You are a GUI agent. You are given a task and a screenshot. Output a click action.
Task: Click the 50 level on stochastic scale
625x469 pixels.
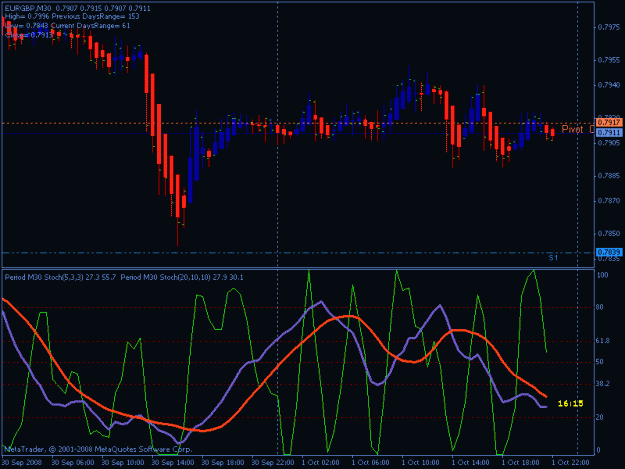click(x=600, y=362)
